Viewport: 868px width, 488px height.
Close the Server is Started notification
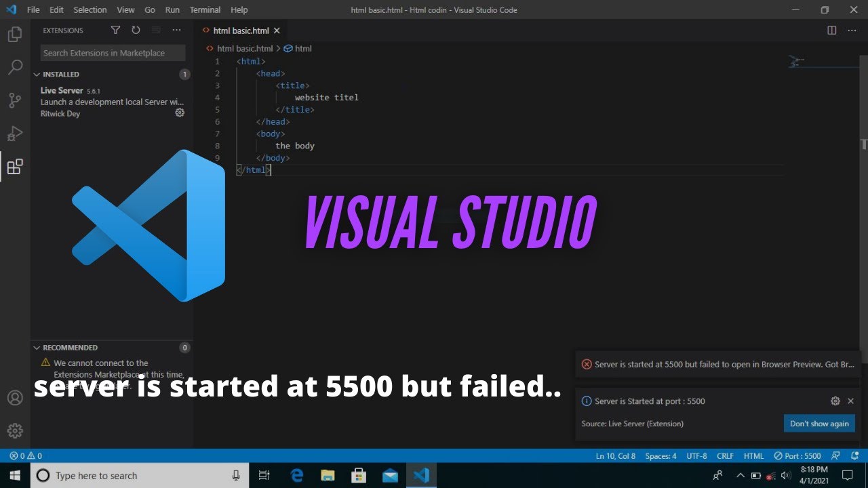pyautogui.click(x=850, y=401)
